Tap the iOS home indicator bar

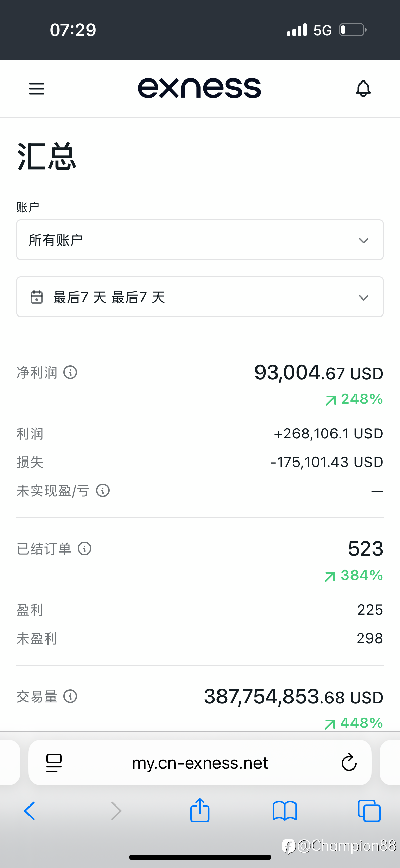[x=200, y=857]
